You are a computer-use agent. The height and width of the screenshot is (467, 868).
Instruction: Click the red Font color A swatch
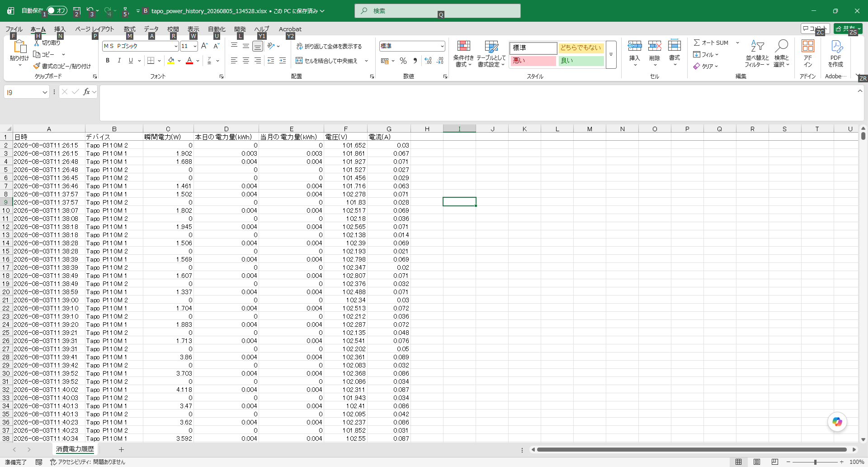(189, 61)
